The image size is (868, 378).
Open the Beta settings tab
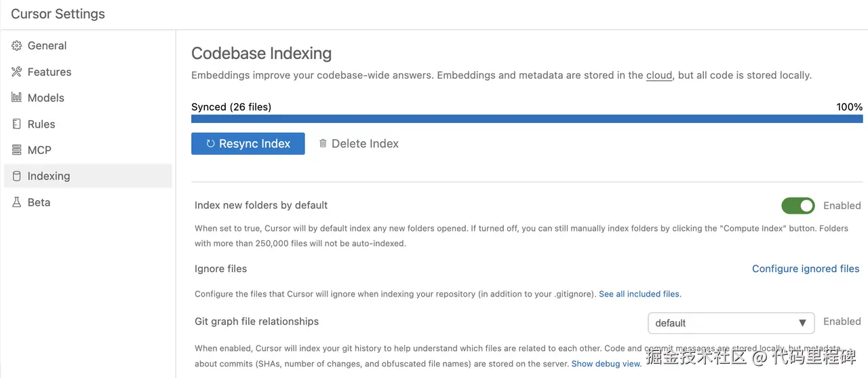coord(88,202)
